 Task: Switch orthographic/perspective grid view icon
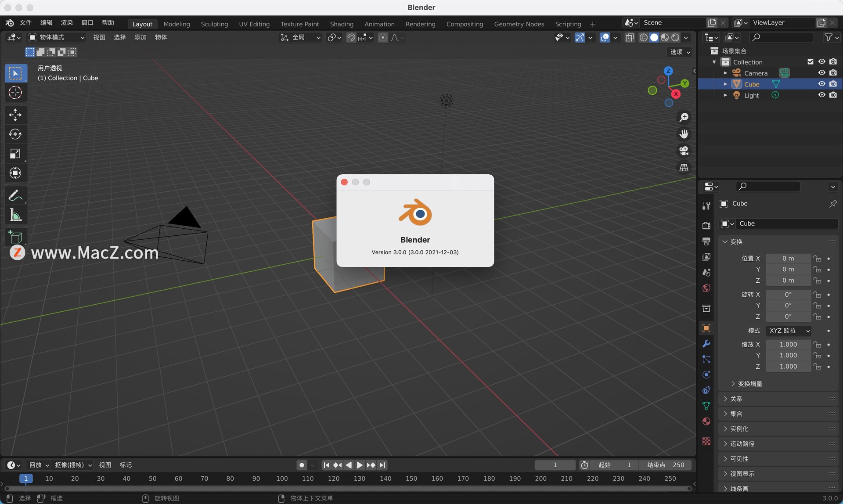click(x=684, y=167)
